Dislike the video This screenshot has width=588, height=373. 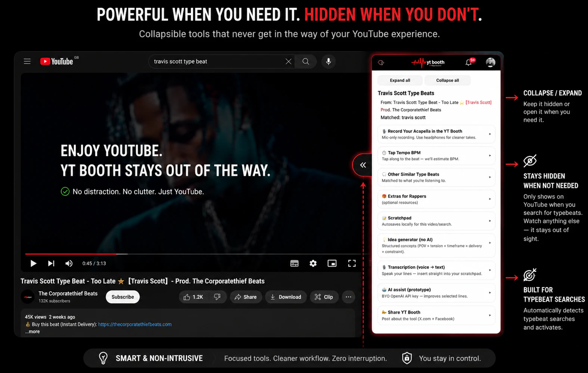pos(217,297)
